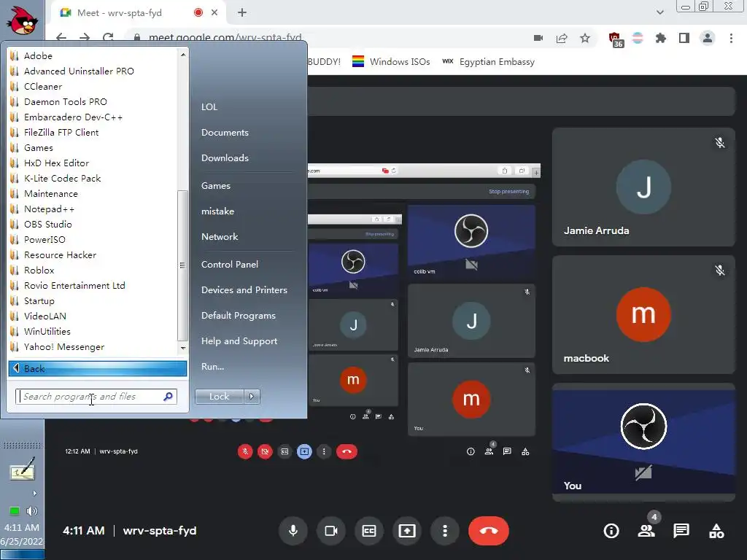Viewport: 747px width, 560px height.
Task: Open Documents in Start menu
Action: (225, 133)
